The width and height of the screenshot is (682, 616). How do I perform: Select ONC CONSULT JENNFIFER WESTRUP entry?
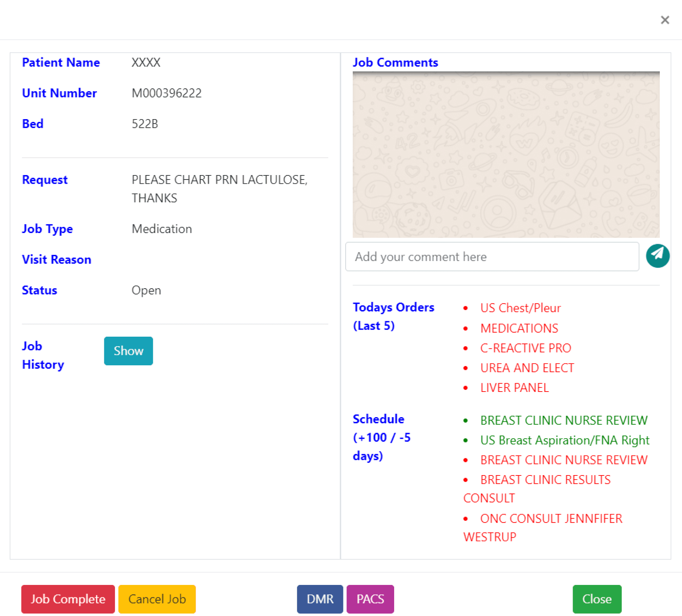[x=551, y=518]
